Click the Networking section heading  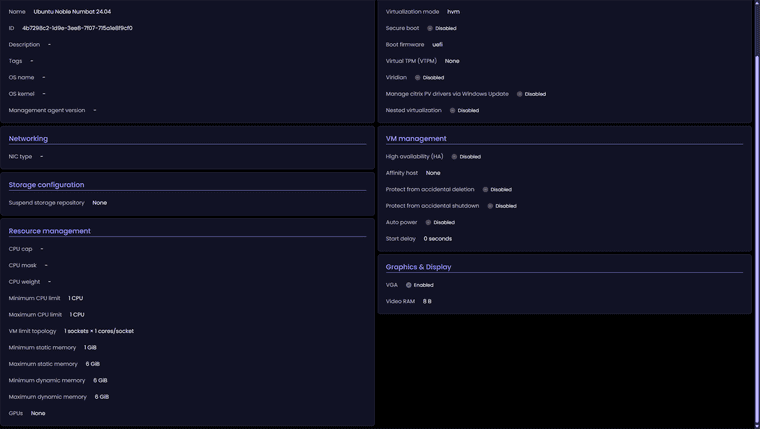tap(28, 139)
